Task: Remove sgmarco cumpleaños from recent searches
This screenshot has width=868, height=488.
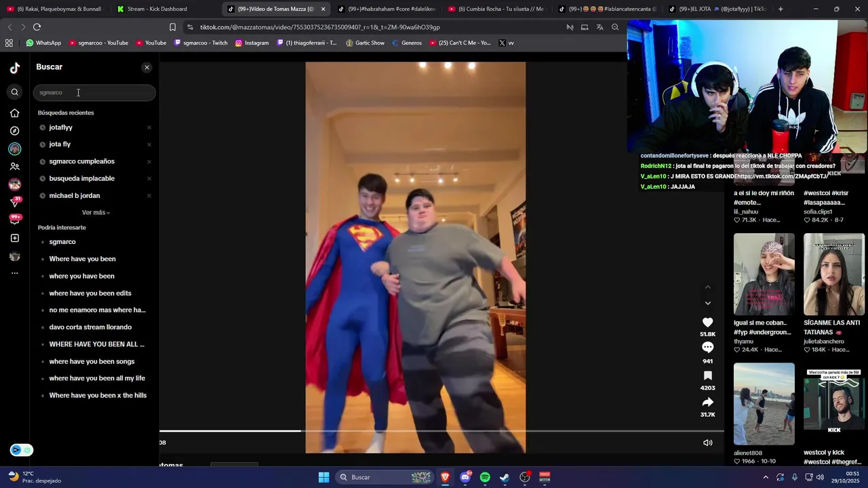Action: [x=149, y=161]
